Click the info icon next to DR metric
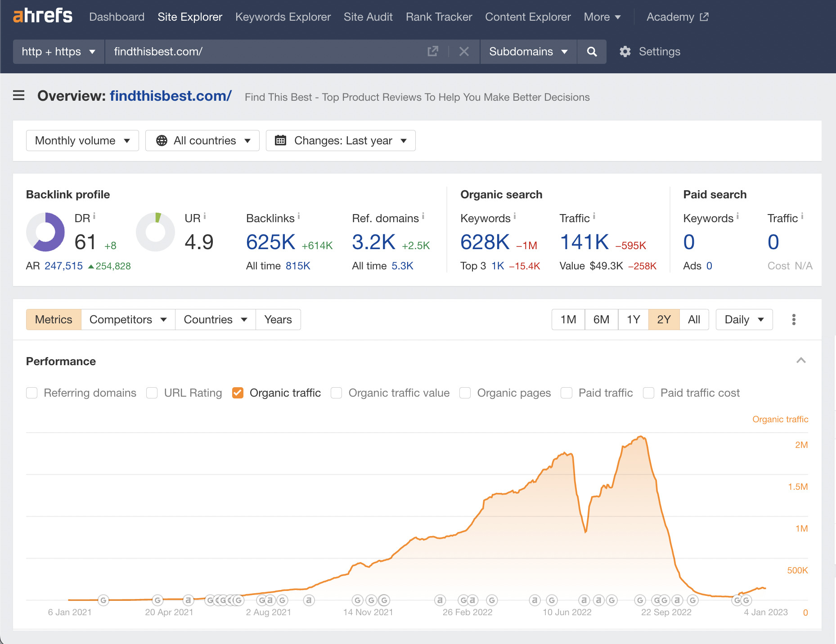836x644 pixels. point(95,215)
